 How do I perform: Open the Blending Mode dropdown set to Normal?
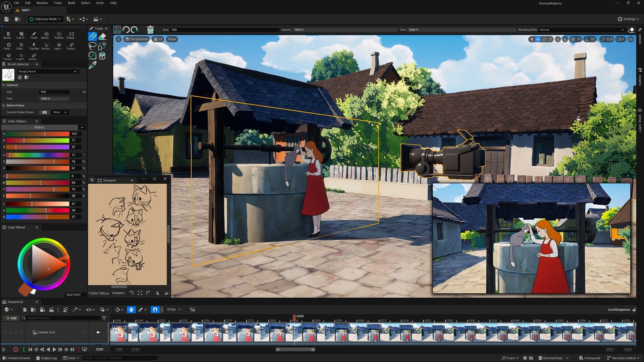[x=581, y=29]
